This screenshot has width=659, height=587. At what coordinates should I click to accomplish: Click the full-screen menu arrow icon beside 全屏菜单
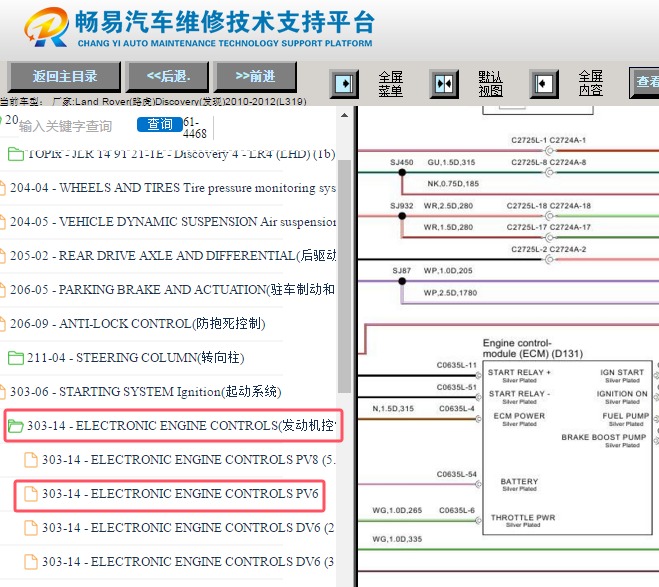(x=344, y=84)
